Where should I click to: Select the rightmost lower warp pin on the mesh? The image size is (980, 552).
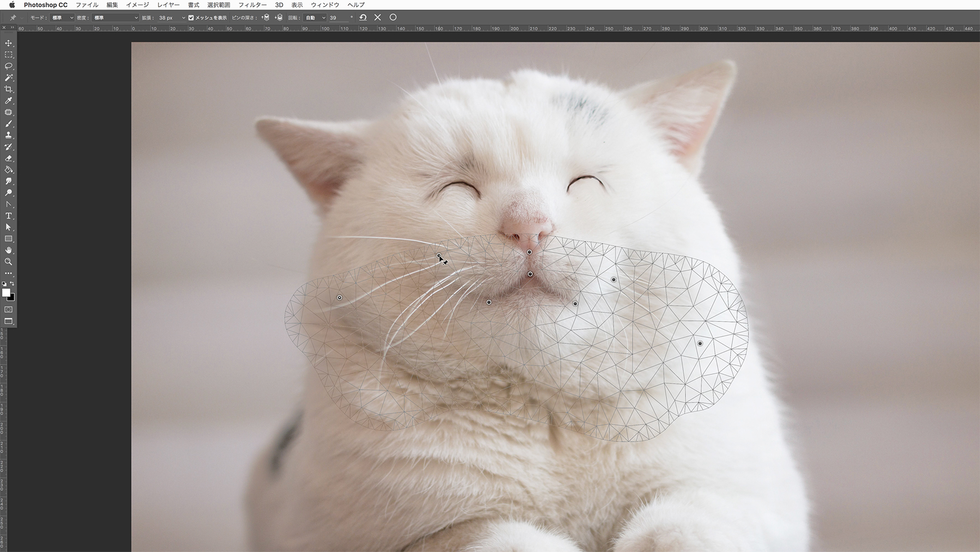(700, 344)
